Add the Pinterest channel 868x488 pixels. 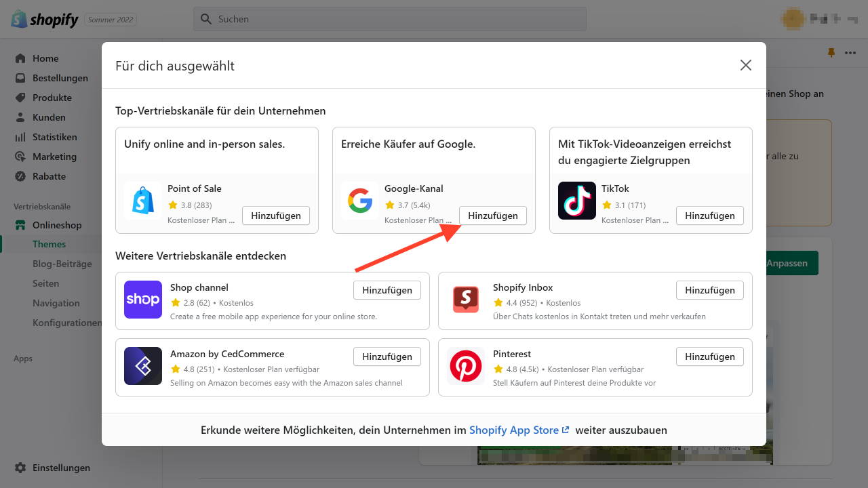[710, 357]
